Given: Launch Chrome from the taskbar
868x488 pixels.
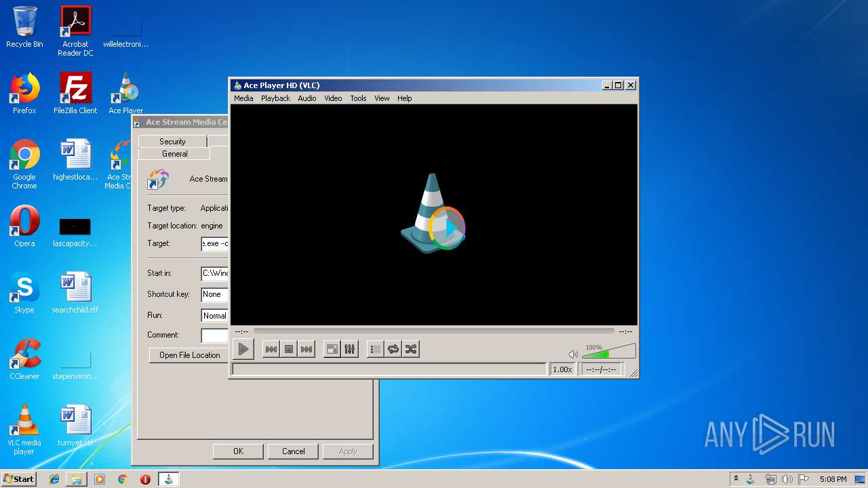Looking at the screenshot, I should [122, 479].
